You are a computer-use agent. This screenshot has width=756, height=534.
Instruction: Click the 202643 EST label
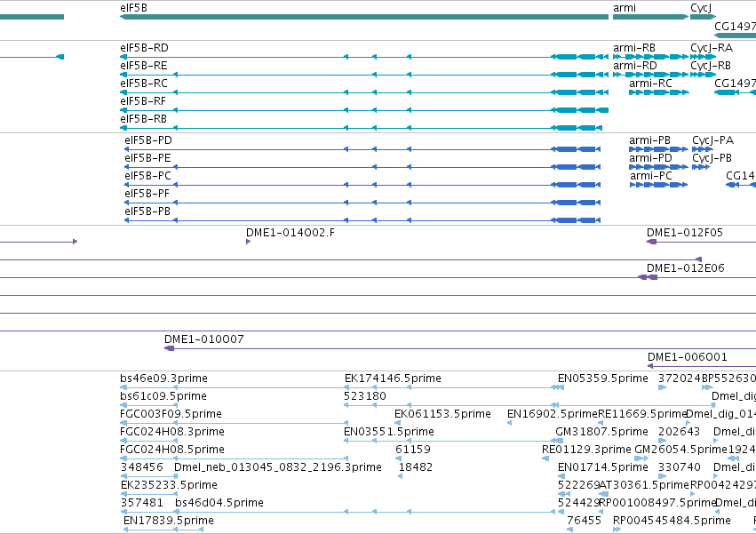(x=680, y=432)
